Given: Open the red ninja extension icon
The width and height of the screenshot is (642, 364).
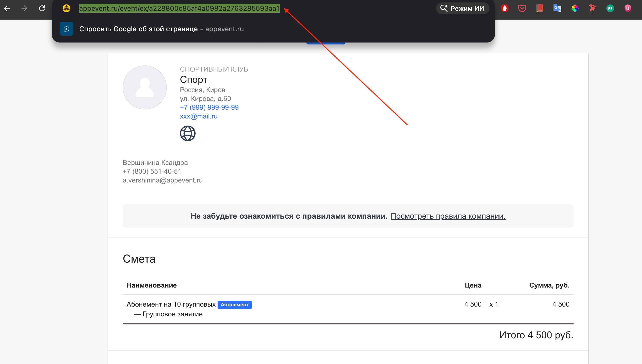Looking at the screenshot, I should [x=592, y=9].
